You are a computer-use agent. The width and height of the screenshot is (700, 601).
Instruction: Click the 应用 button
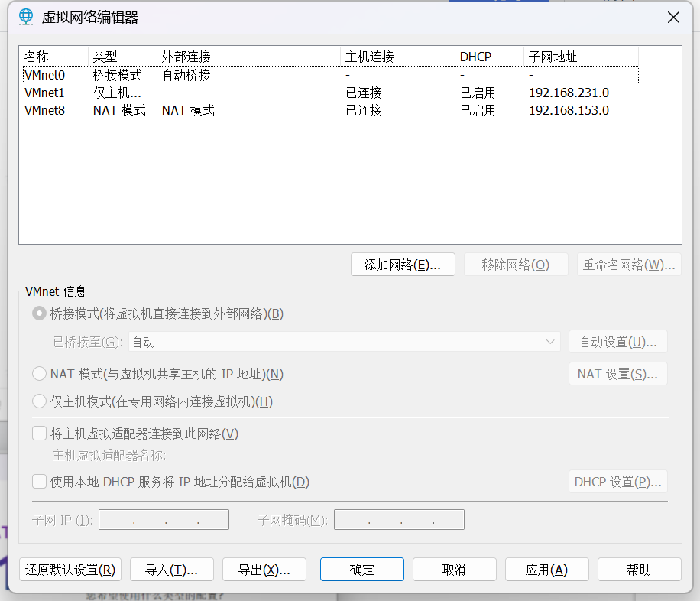(547, 570)
